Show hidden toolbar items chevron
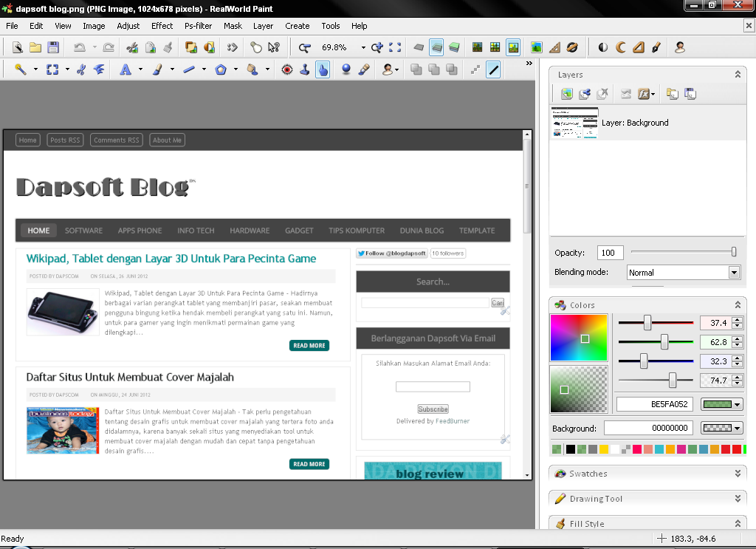The width and height of the screenshot is (756, 549). tap(529, 64)
